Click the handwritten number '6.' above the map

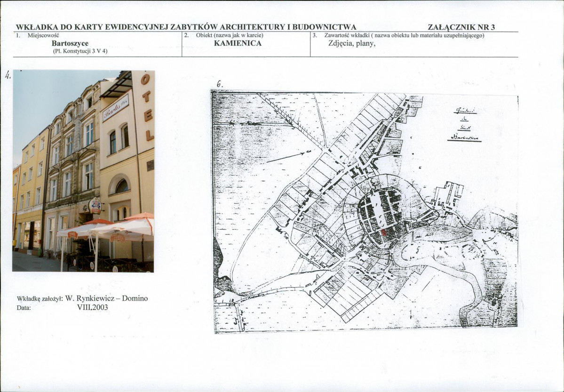point(220,84)
